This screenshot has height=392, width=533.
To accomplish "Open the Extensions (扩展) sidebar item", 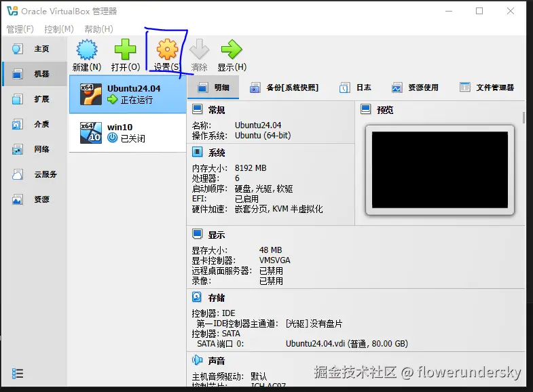I will [34, 99].
